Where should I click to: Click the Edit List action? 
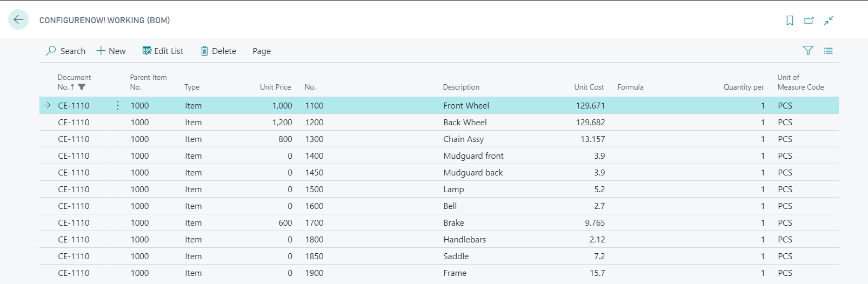163,51
